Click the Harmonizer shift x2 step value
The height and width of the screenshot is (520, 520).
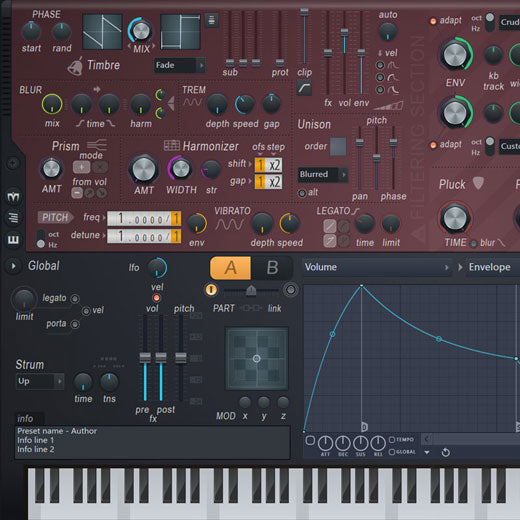pos(274,165)
